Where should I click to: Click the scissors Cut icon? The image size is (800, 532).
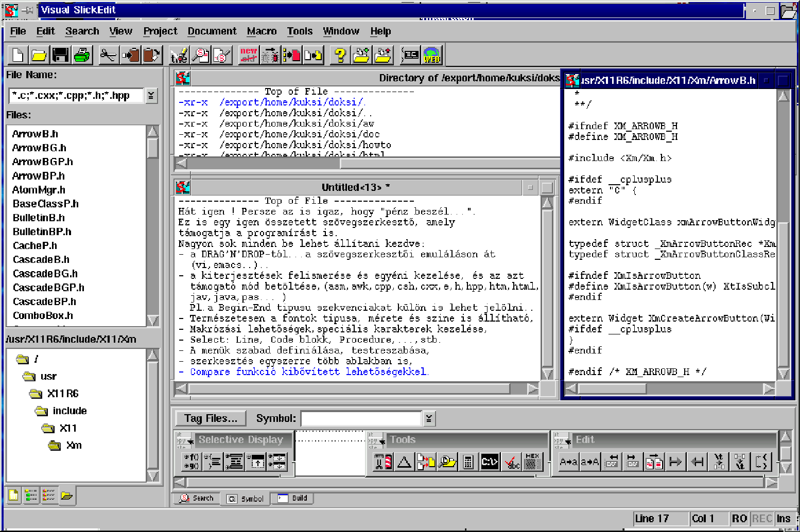[109, 55]
